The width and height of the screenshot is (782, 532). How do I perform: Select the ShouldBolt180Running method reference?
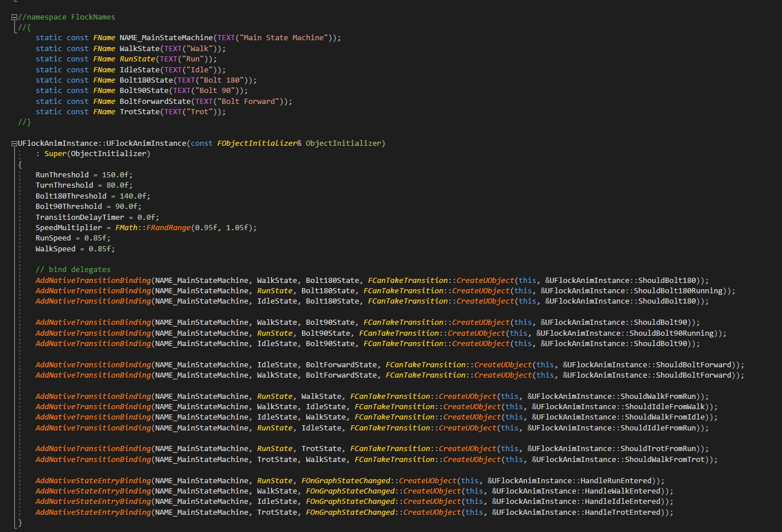click(678, 291)
